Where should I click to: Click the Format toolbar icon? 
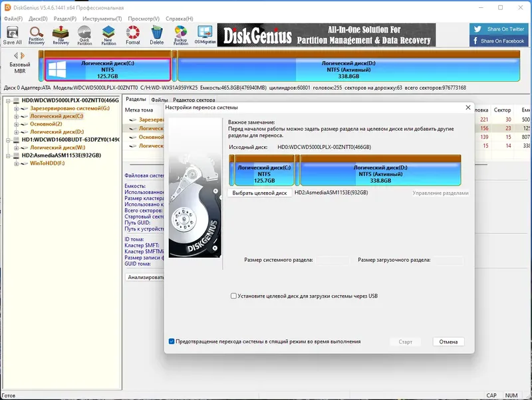[132, 35]
